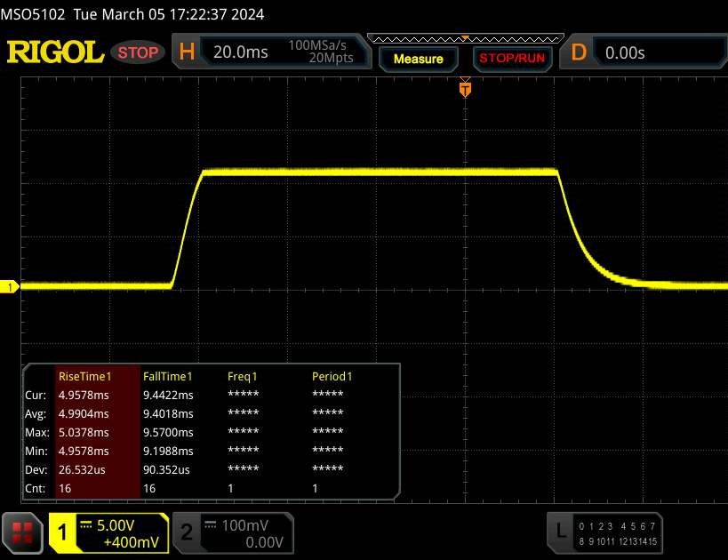Click the Avg: row label
The image size is (728, 560).
pyautogui.click(x=36, y=413)
